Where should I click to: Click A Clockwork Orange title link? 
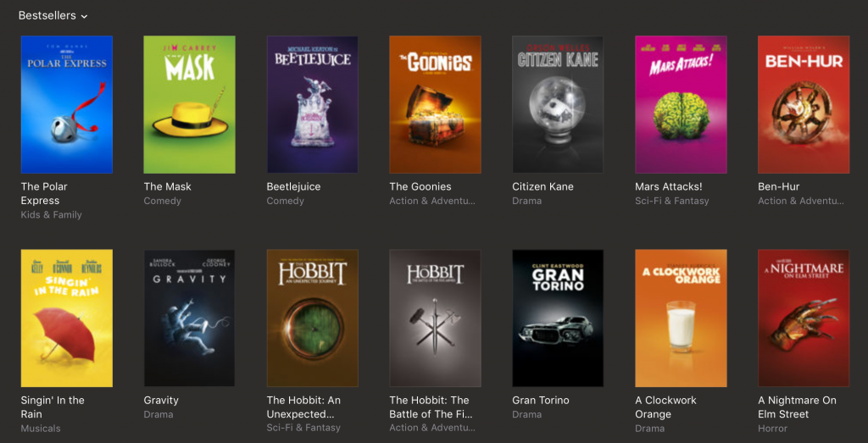[666, 407]
